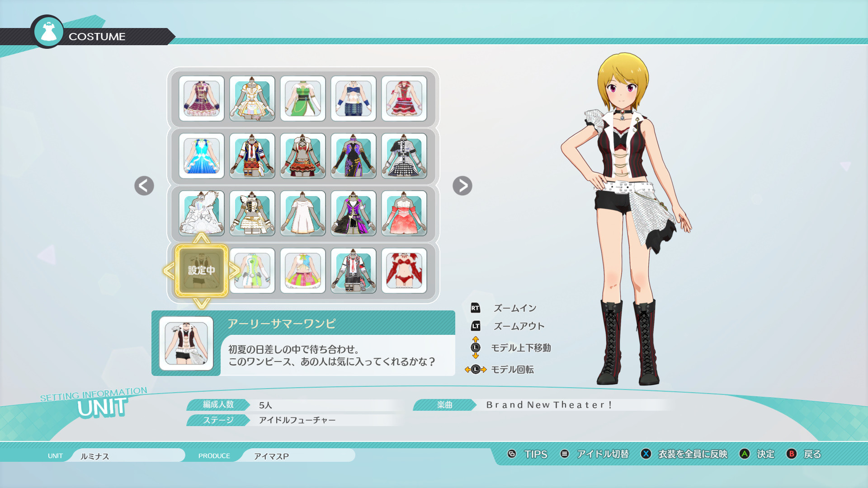Click the RT zoom-in control hint
This screenshot has height=488, width=868.
click(x=476, y=308)
